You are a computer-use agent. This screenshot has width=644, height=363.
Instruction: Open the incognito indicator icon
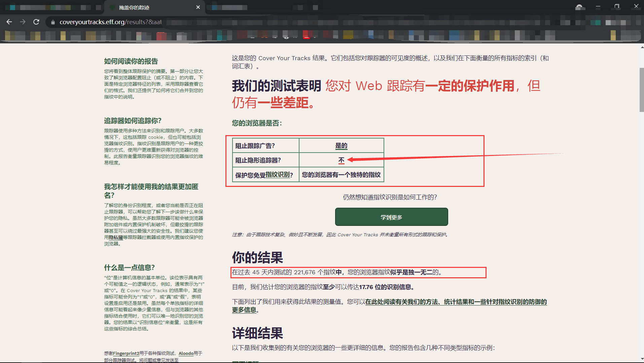tap(579, 7)
